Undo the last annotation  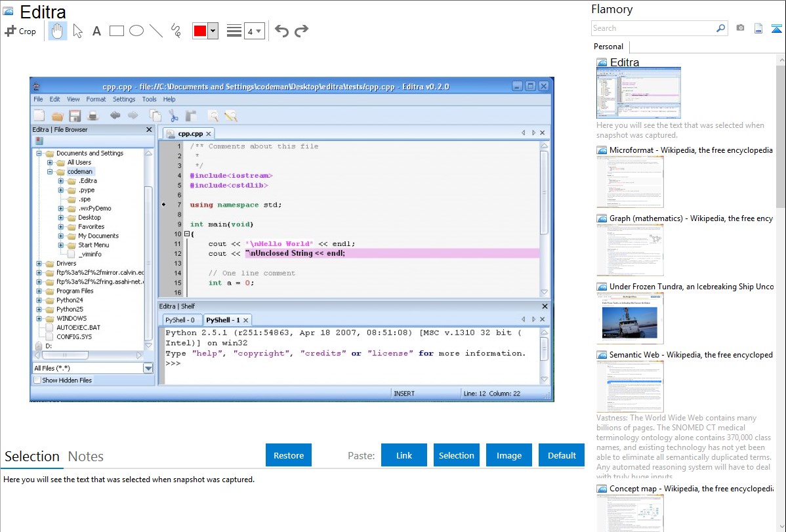click(281, 31)
